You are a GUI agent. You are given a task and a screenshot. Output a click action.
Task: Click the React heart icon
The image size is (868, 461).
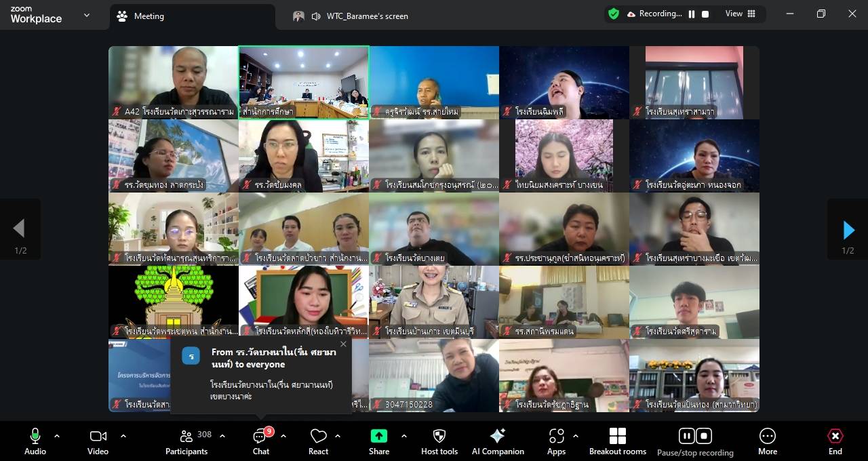click(318, 441)
